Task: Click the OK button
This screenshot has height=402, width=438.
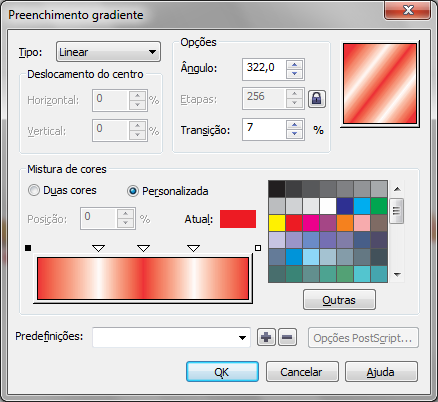Action: tap(222, 372)
